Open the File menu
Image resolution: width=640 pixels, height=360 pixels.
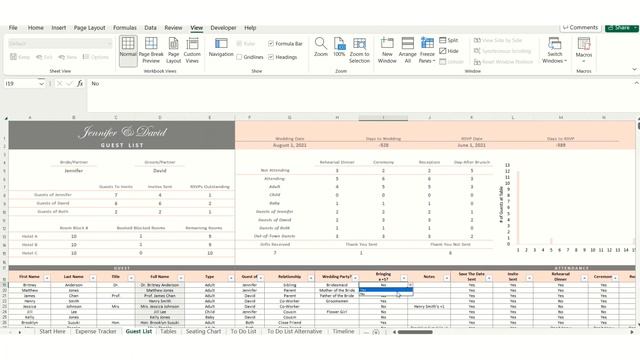pyautogui.click(x=13, y=28)
